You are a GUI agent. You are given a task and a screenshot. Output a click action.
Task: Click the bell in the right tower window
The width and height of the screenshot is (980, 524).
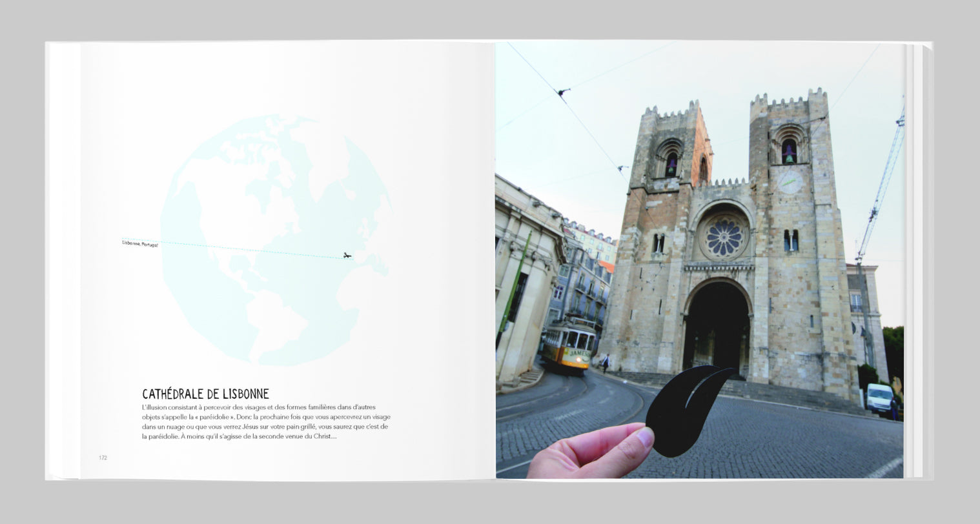[x=789, y=152]
